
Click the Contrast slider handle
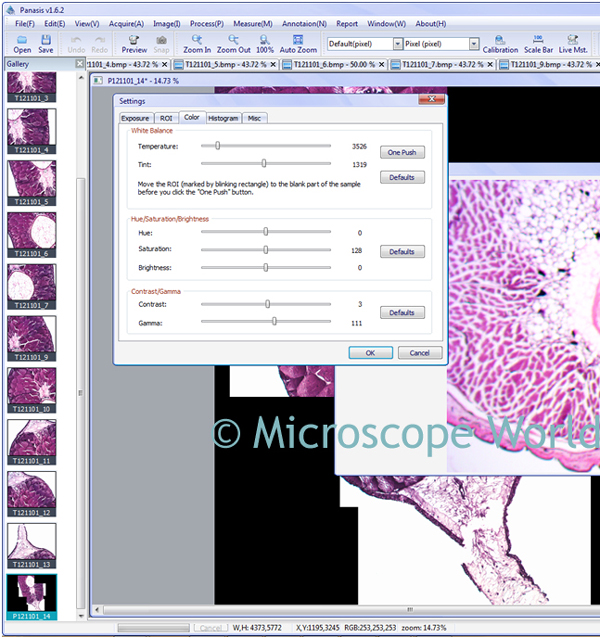coord(267,304)
